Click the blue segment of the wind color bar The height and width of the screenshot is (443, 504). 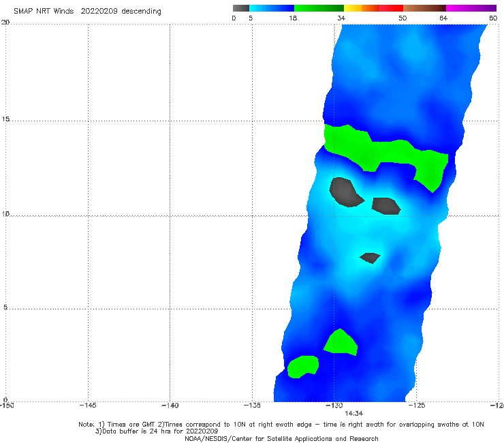(x=272, y=8)
